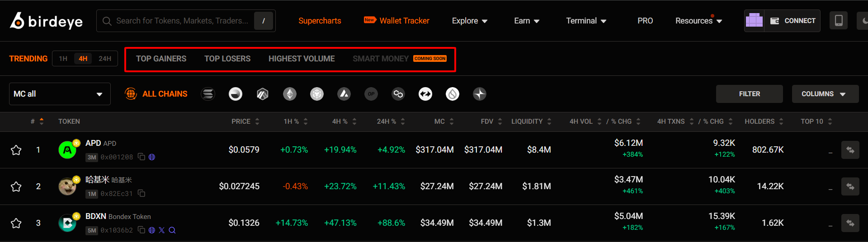Expand the Earn menu
Screen dimensions: 868x242
click(527, 21)
